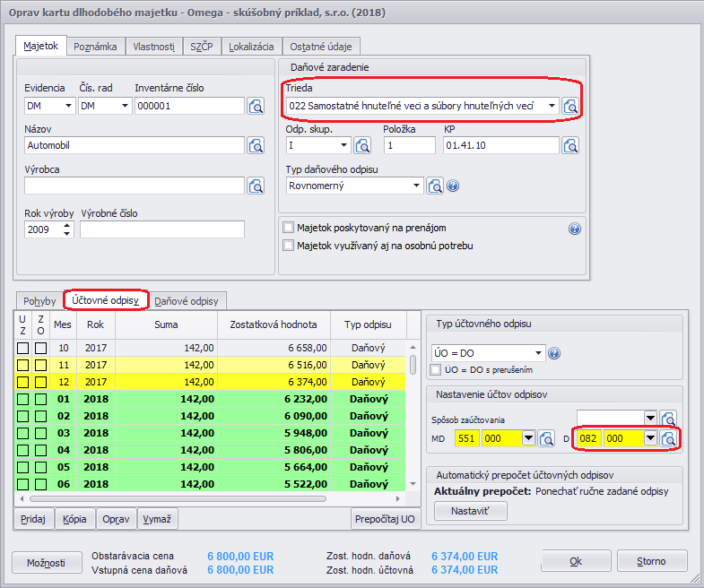Open Typ daňového odpisu Rovnomerný dropdown
704x588 pixels.
coord(416,186)
